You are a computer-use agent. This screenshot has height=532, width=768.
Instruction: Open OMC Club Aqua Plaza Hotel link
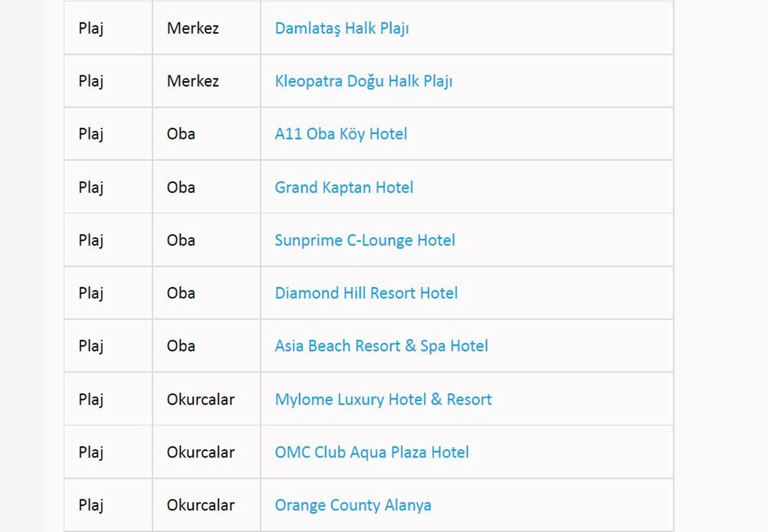(x=372, y=453)
